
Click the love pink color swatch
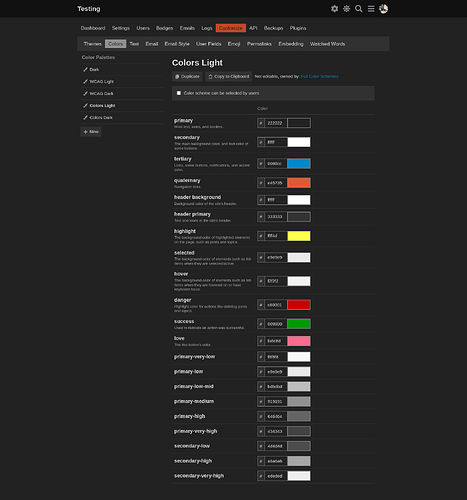(x=299, y=341)
